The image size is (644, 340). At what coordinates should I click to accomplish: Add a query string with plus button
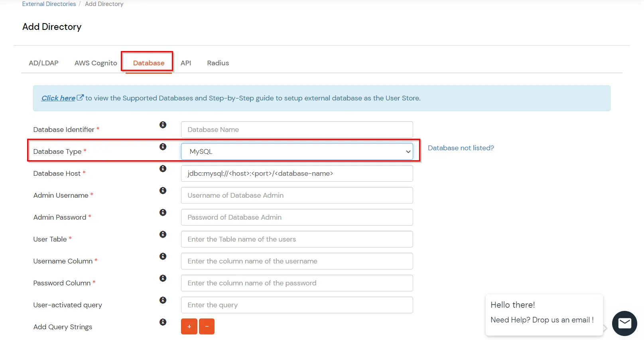pos(189,326)
